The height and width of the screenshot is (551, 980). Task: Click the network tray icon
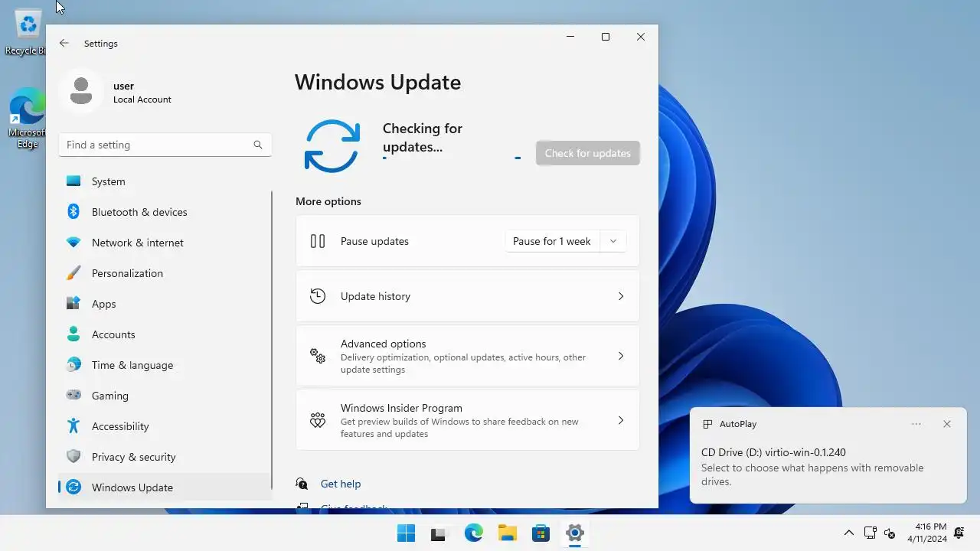coord(871,533)
